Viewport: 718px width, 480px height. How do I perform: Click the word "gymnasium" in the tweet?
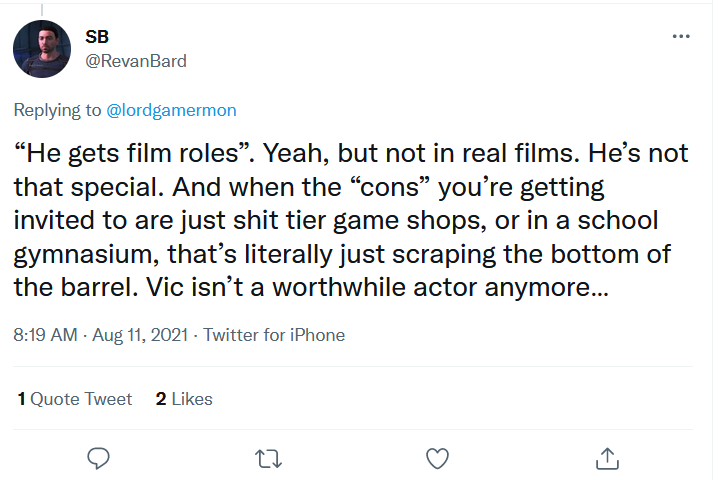(86, 255)
